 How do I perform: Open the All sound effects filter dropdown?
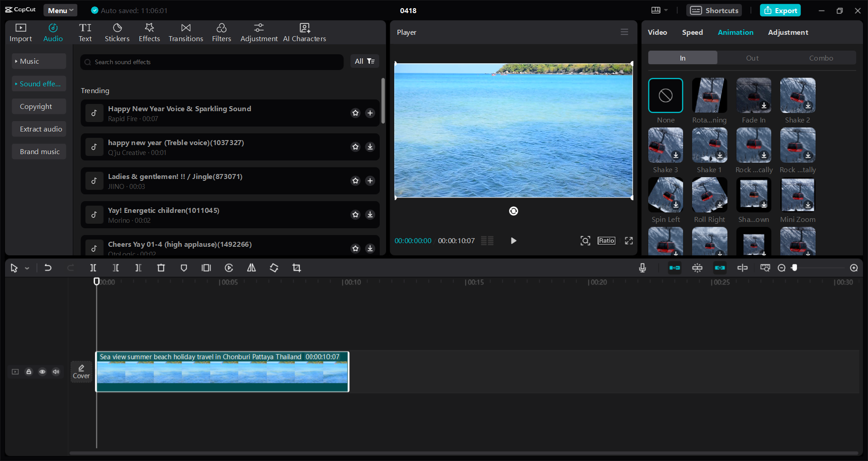365,61
